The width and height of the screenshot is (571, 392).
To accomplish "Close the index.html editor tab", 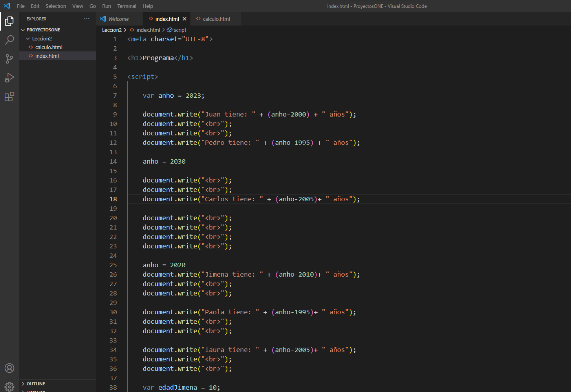I will (185, 19).
